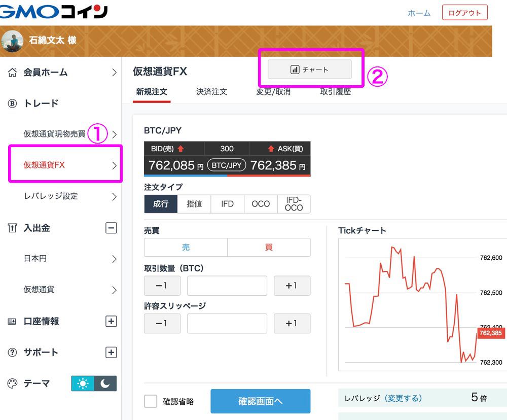Viewport: 507px width, 420px height.
Task: Expand 口座情報 section plus box
Action: click(x=111, y=321)
